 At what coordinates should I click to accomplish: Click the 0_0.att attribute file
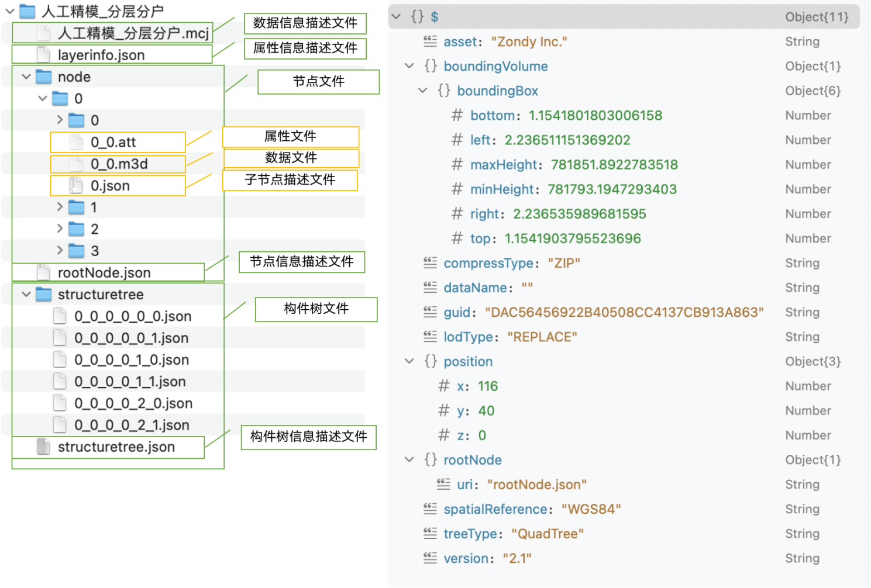pos(113,143)
